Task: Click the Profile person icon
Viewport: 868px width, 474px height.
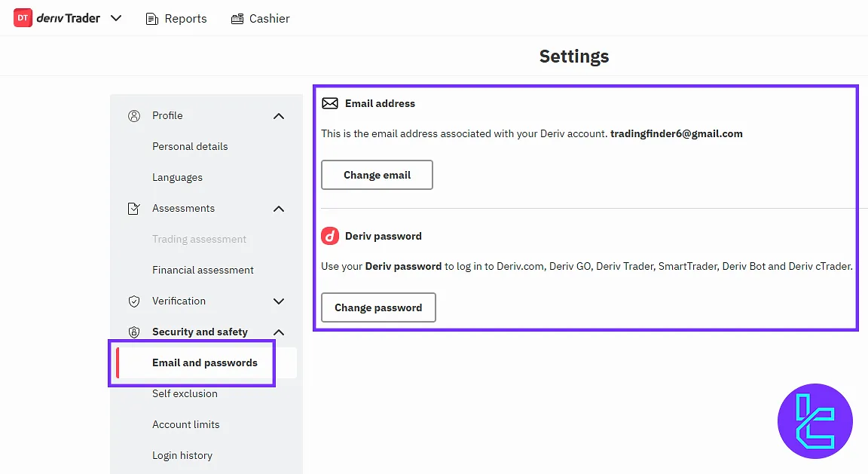Action: pyautogui.click(x=134, y=116)
